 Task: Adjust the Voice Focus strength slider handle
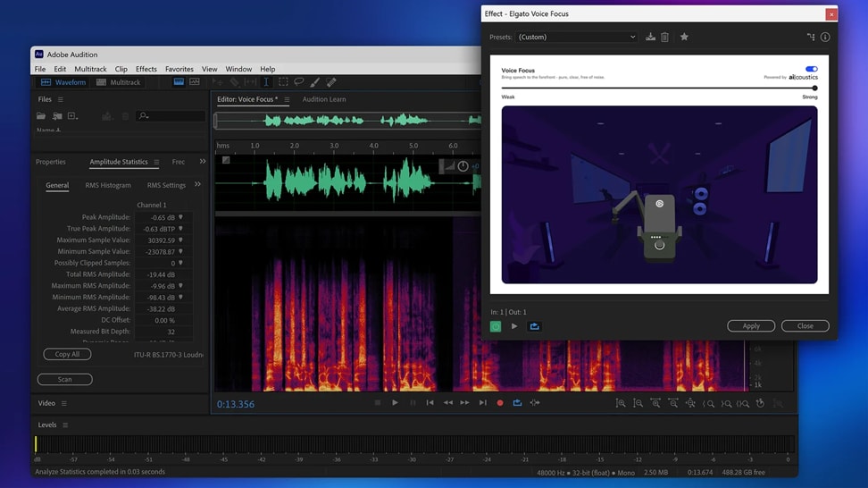click(x=814, y=88)
